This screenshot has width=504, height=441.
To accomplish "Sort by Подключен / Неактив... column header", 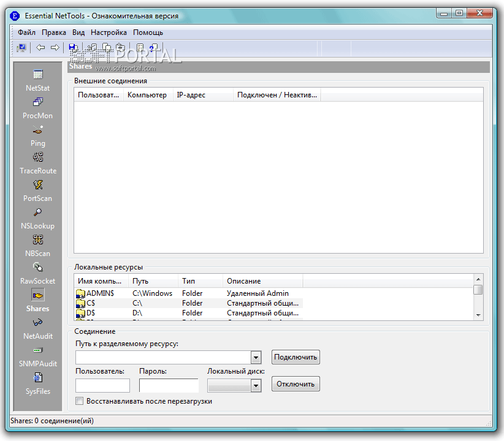I will point(277,95).
